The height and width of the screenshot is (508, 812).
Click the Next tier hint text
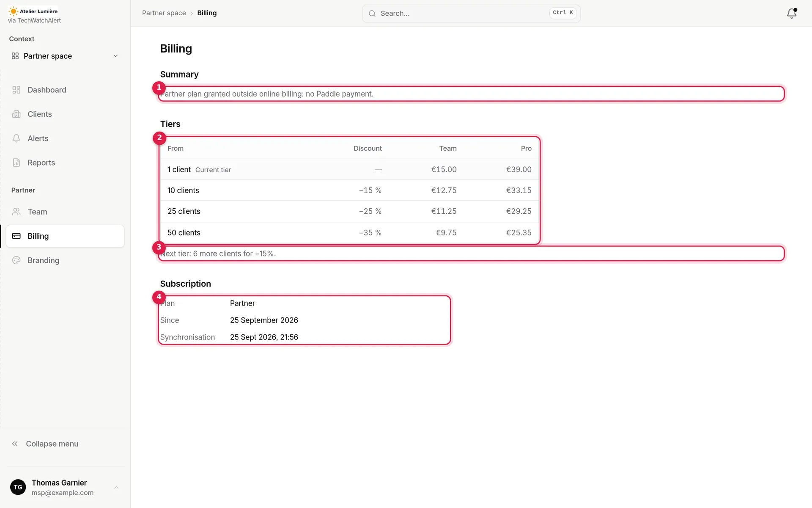(218, 254)
